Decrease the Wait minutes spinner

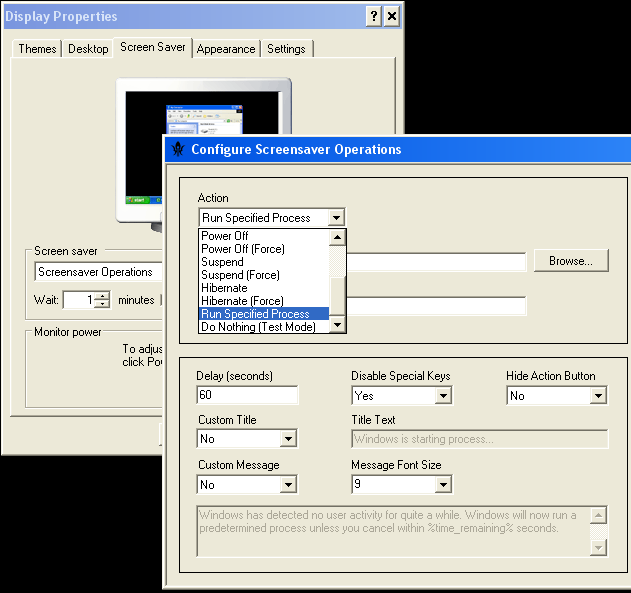pyautogui.click(x=103, y=304)
